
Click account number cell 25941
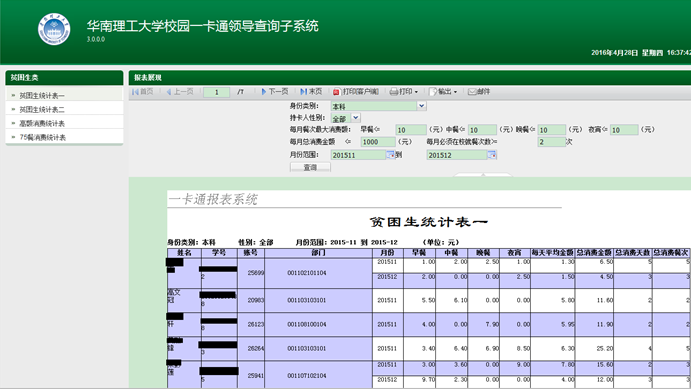tap(251, 375)
